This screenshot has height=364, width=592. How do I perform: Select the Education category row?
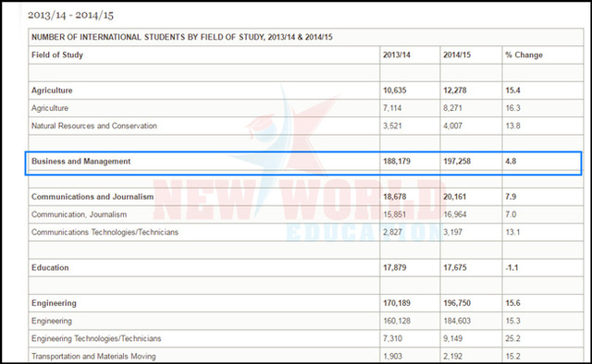[305, 268]
